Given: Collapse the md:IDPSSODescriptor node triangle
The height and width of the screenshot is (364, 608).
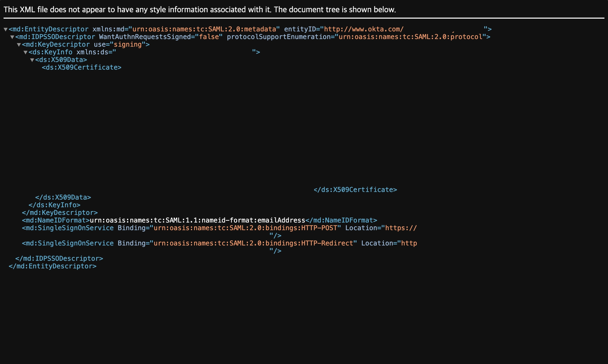Looking at the screenshot, I should [12, 37].
